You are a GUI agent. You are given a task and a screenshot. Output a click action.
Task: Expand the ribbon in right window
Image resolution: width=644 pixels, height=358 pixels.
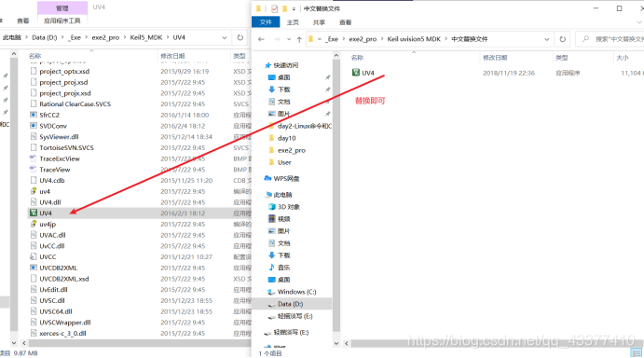point(639,22)
